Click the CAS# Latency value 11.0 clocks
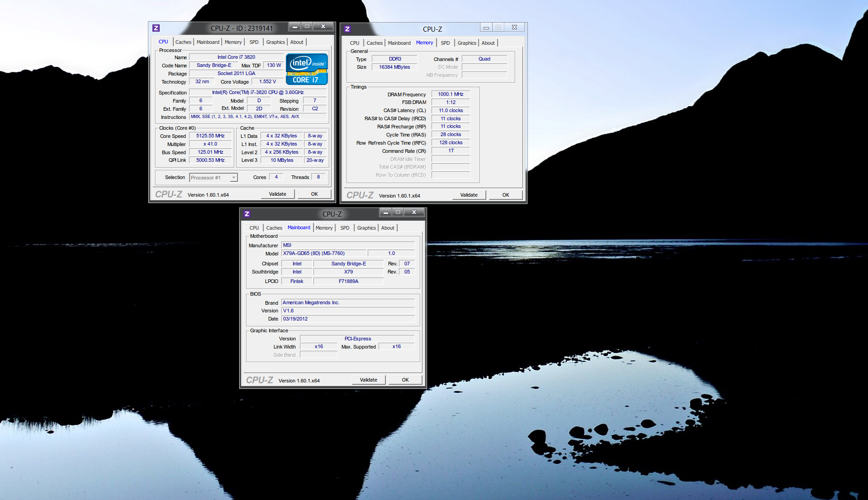Screen dimensions: 868x500 coord(451,110)
